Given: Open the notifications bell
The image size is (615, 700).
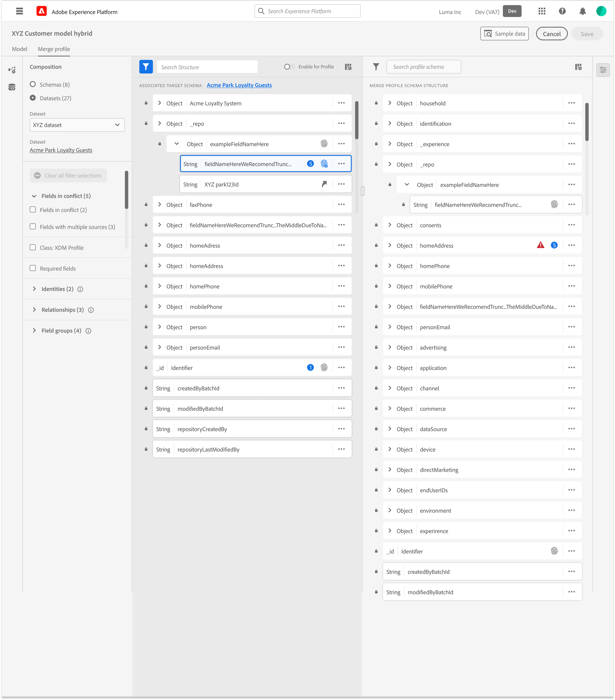Looking at the screenshot, I should 582,11.
